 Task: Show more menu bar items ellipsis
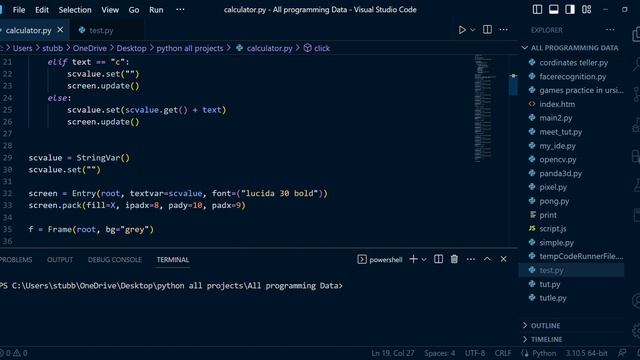coord(180,9)
